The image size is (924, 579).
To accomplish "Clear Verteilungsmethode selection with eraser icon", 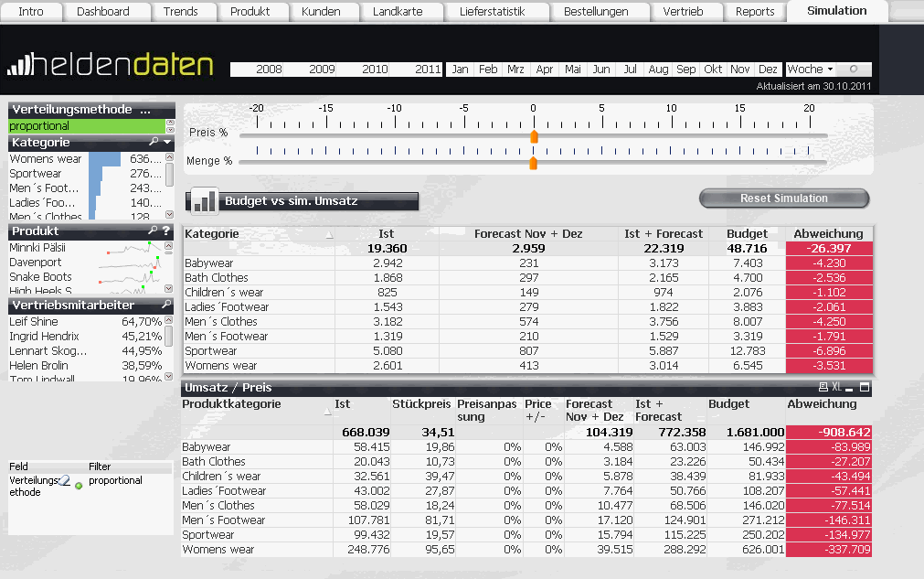I will tap(64, 481).
